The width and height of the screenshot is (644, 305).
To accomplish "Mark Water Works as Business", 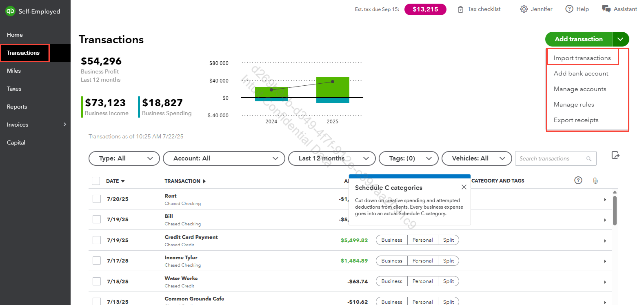I will 392,281.
